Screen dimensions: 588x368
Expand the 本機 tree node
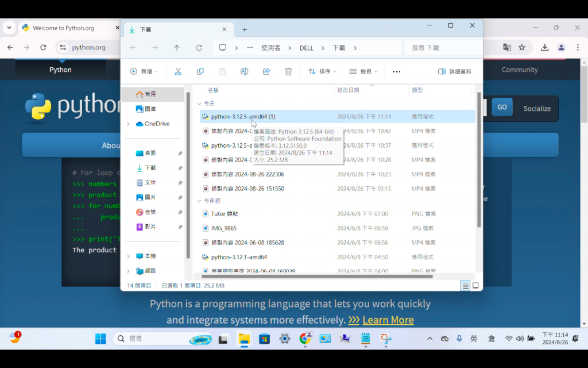pyautogui.click(x=128, y=256)
